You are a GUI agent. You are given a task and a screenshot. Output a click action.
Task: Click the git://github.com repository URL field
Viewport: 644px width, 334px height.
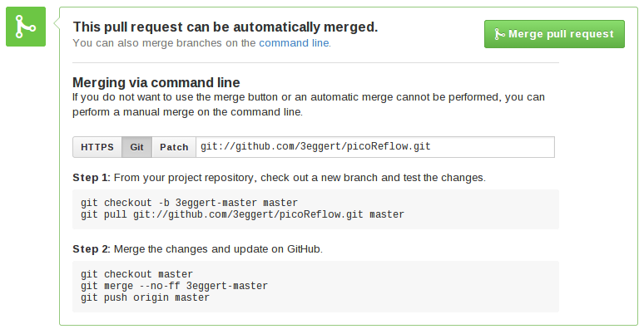(x=374, y=147)
